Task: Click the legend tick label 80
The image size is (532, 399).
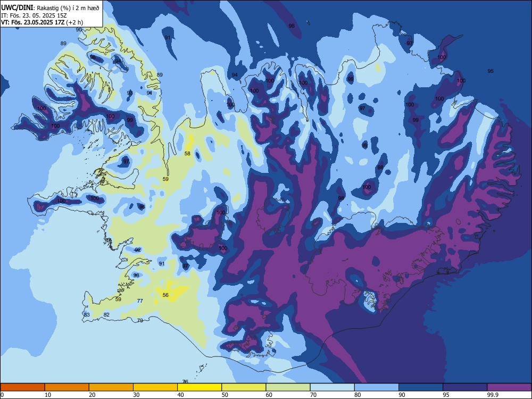Action: 358,395
